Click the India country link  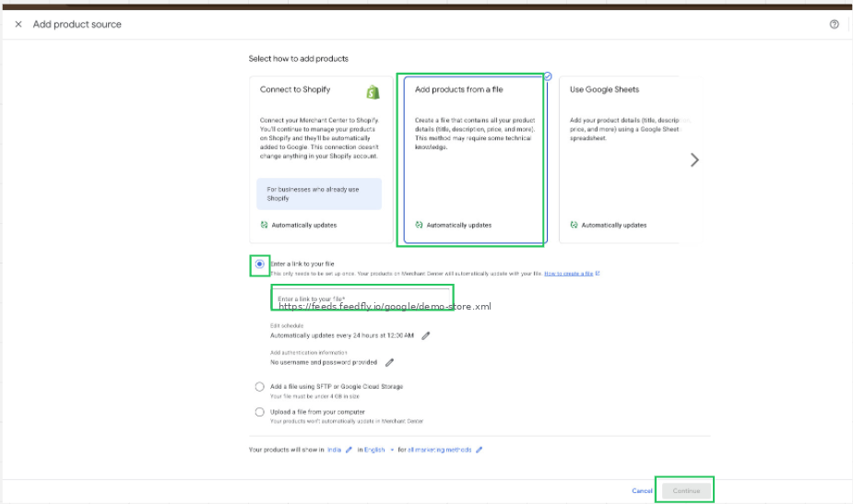click(334, 451)
